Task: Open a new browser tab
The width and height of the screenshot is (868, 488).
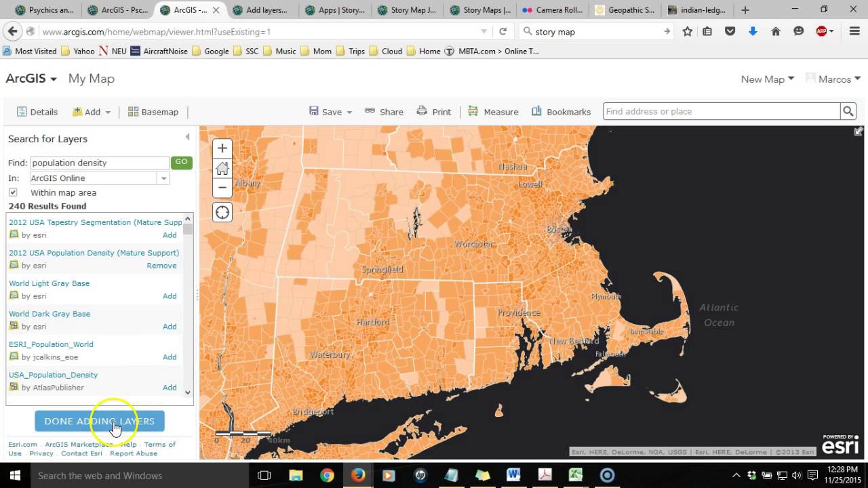Action: pos(745,10)
